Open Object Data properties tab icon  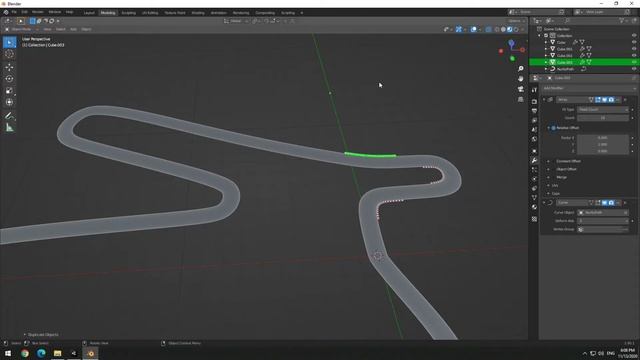[x=534, y=198]
